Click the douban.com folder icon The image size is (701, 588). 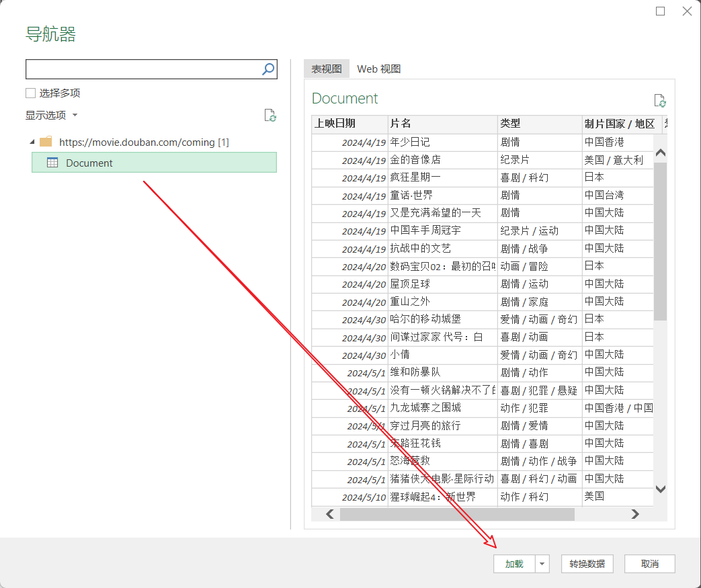pyautogui.click(x=46, y=142)
